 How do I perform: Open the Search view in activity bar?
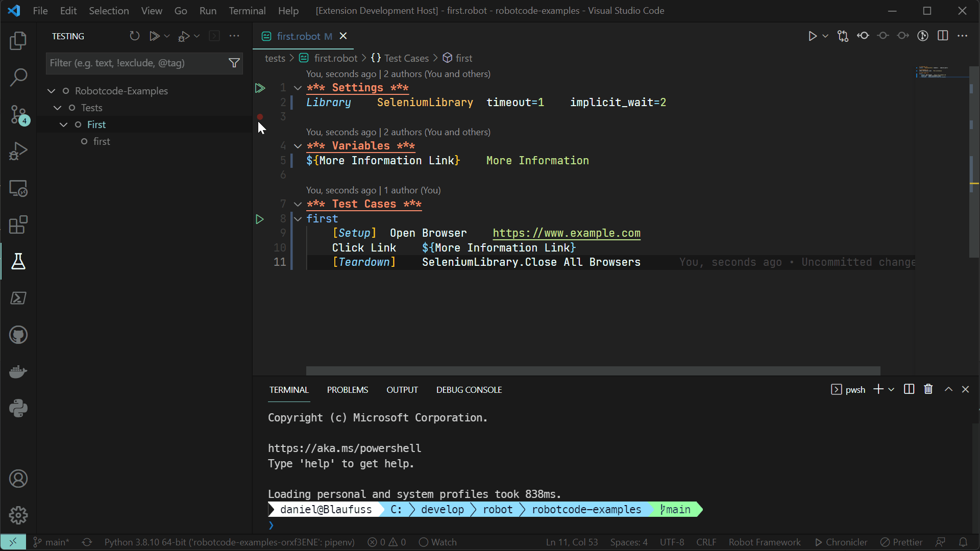pyautogui.click(x=18, y=78)
